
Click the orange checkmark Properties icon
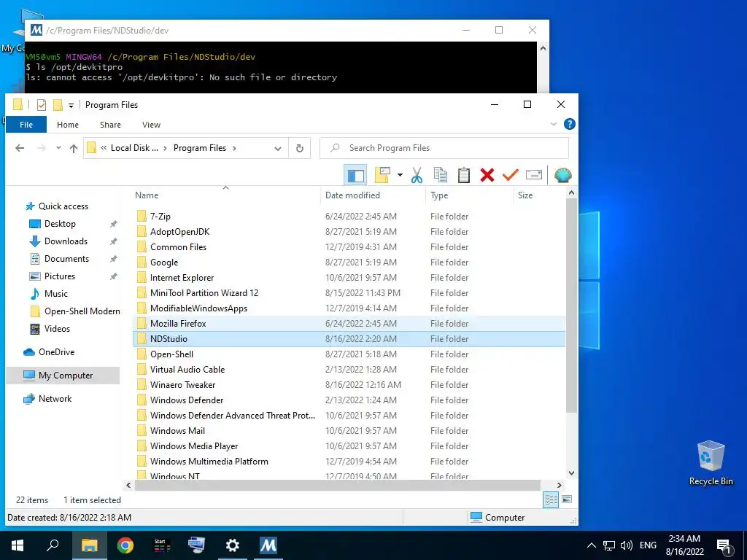point(510,175)
